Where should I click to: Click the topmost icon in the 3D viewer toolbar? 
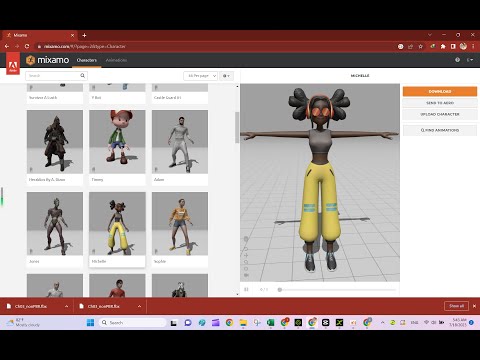click(246, 239)
